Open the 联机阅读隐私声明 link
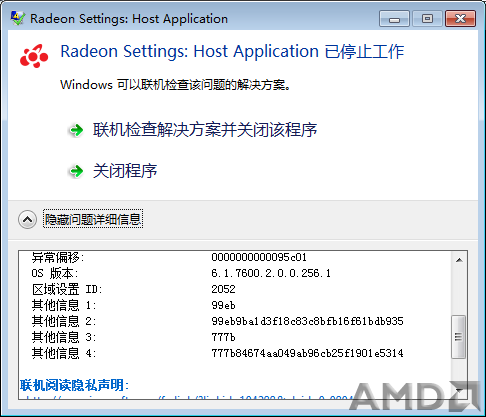 pyautogui.click(x=74, y=385)
